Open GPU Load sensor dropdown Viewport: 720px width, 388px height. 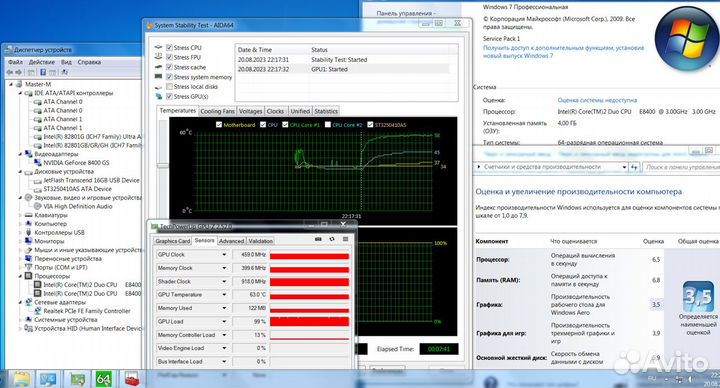point(224,321)
